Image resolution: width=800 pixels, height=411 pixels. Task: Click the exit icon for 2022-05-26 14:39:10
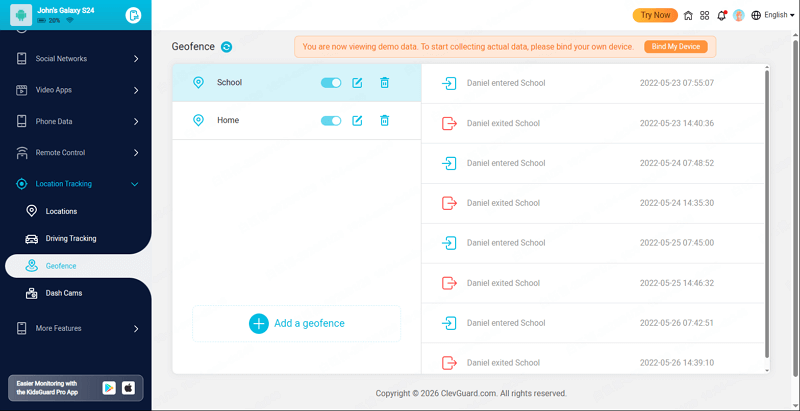(449, 363)
